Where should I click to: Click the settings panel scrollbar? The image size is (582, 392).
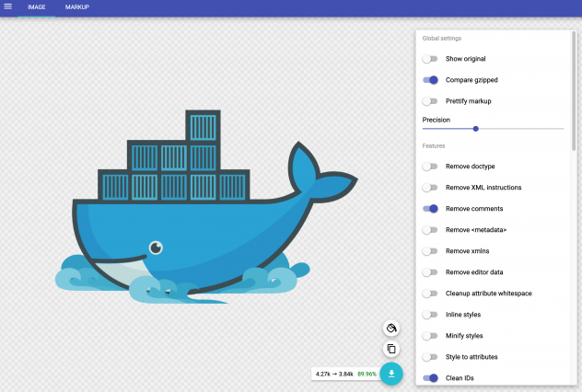(575, 92)
